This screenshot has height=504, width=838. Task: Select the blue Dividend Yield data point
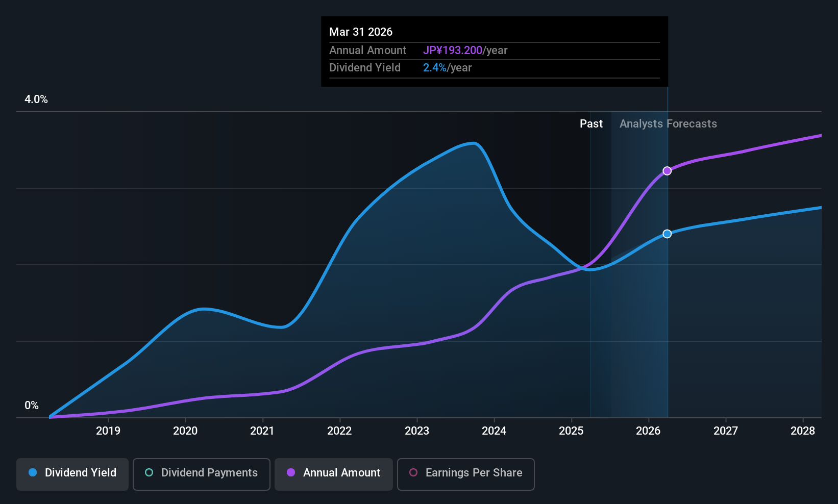click(x=667, y=234)
